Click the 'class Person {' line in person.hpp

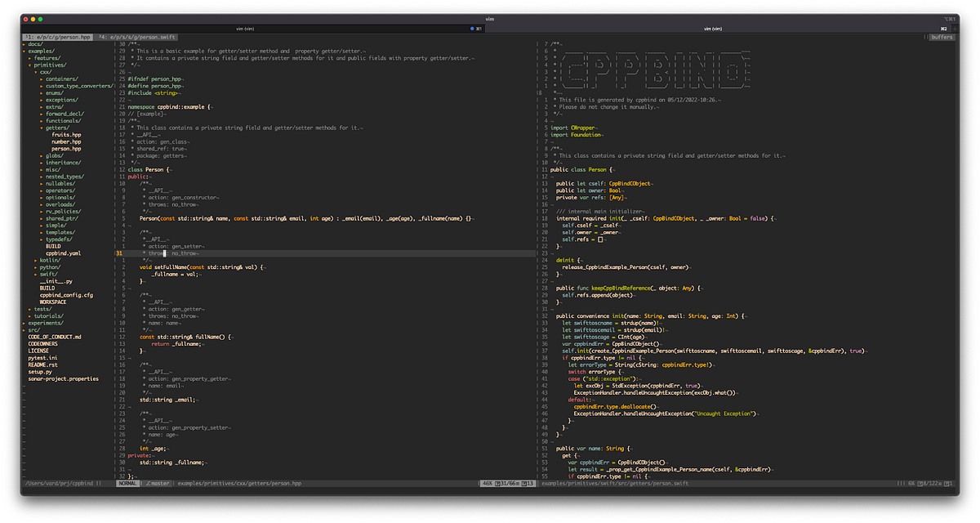150,169
